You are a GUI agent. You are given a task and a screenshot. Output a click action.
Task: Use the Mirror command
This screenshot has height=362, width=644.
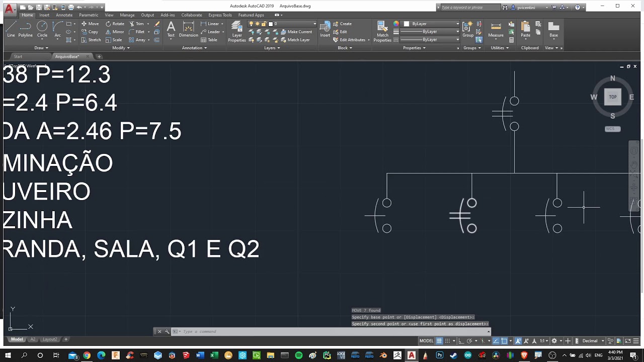click(x=115, y=32)
